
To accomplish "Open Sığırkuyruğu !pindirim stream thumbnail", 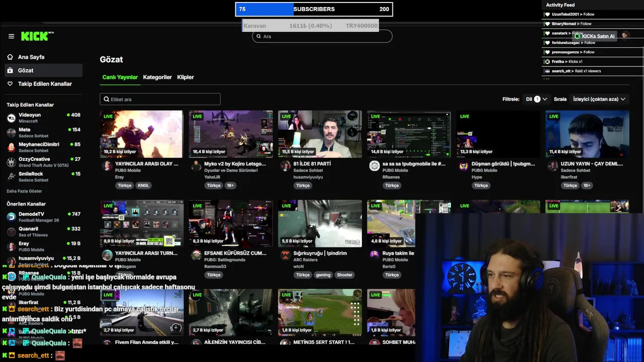I will 320,224.
